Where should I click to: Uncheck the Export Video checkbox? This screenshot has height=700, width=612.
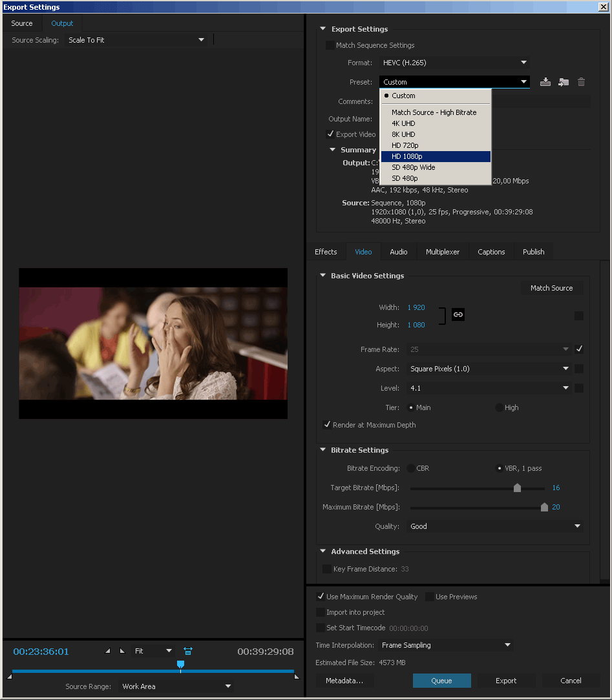(x=330, y=134)
